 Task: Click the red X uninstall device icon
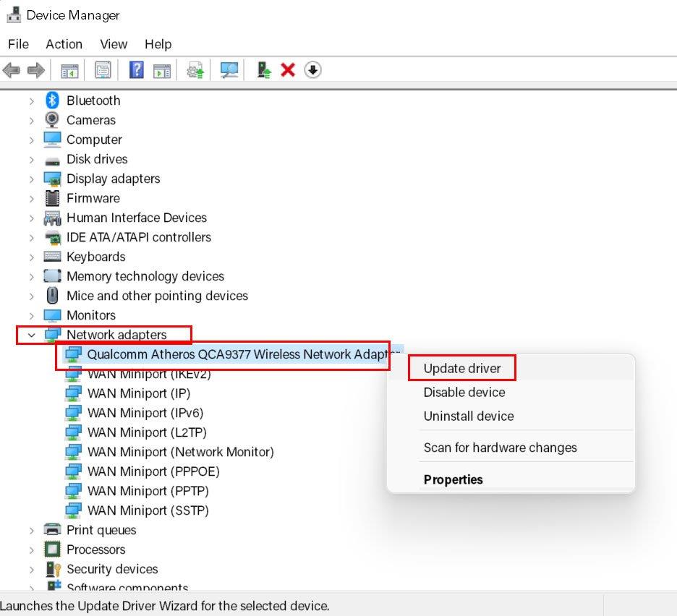point(288,70)
